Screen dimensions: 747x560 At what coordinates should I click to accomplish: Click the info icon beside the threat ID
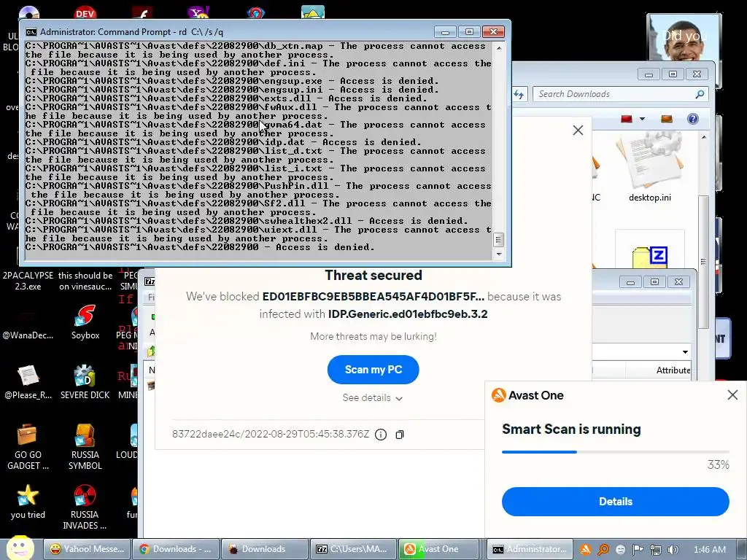click(x=381, y=435)
